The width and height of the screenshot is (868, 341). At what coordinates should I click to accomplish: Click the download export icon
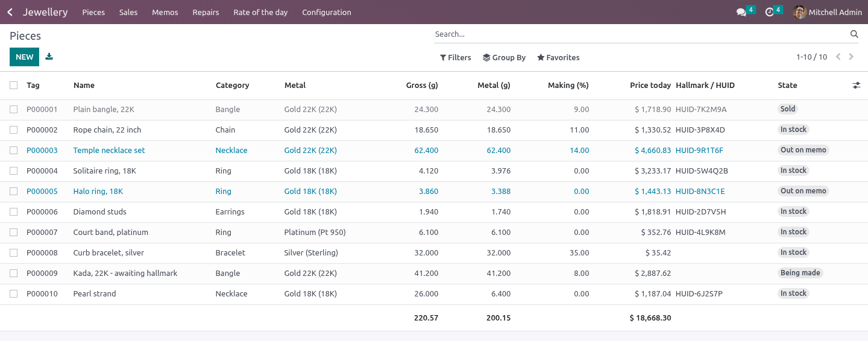[x=49, y=57]
